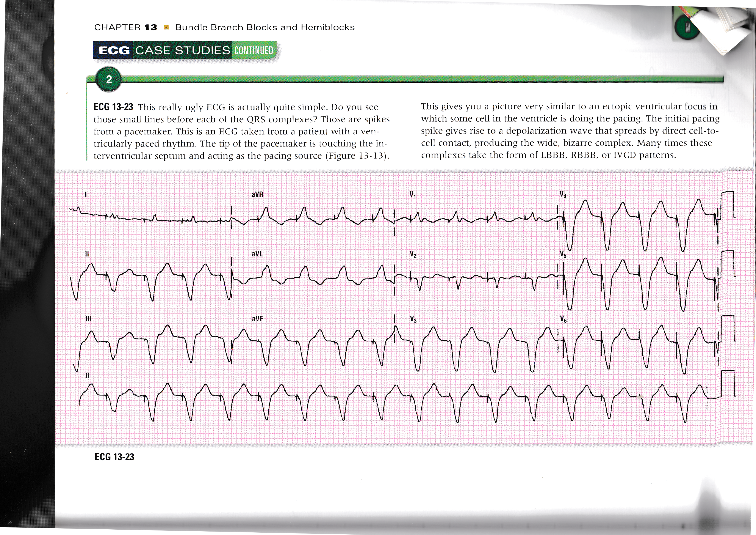Click the calibration pulse beside V4 tracing
Viewport: 756px width, 535px height.
(x=727, y=204)
